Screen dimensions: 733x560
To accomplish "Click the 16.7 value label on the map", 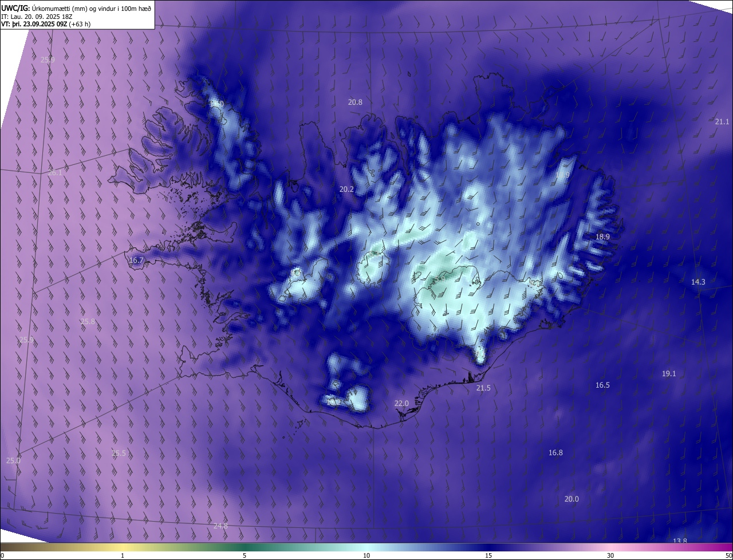I will [136, 260].
